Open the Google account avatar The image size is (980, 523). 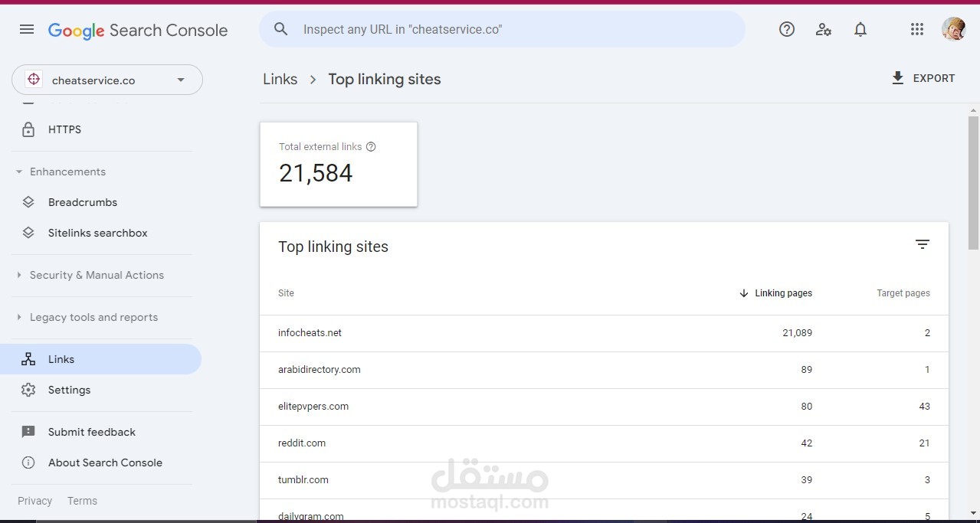(953, 29)
